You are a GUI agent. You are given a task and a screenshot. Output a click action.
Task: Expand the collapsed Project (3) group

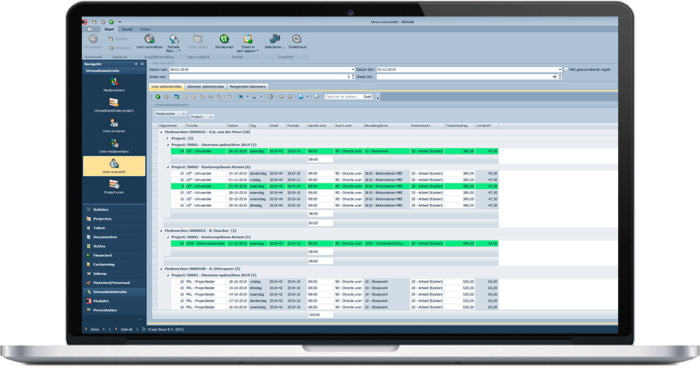pos(168,138)
